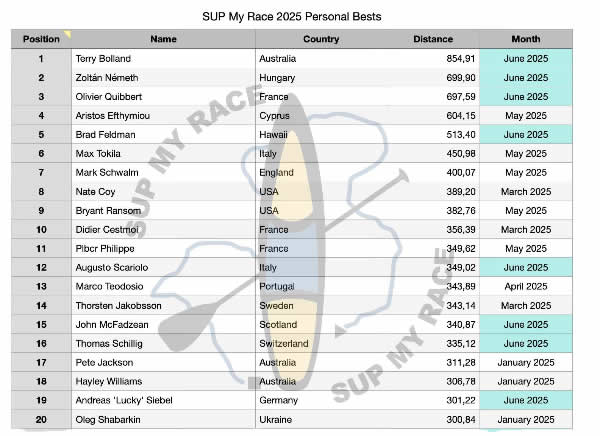
Task: Click the Didier Cestmoi name cell
Action: [x=105, y=230]
